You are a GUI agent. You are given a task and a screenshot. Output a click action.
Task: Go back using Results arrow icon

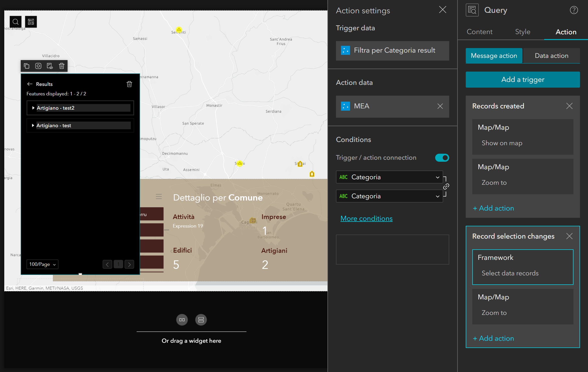(x=30, y=84)
